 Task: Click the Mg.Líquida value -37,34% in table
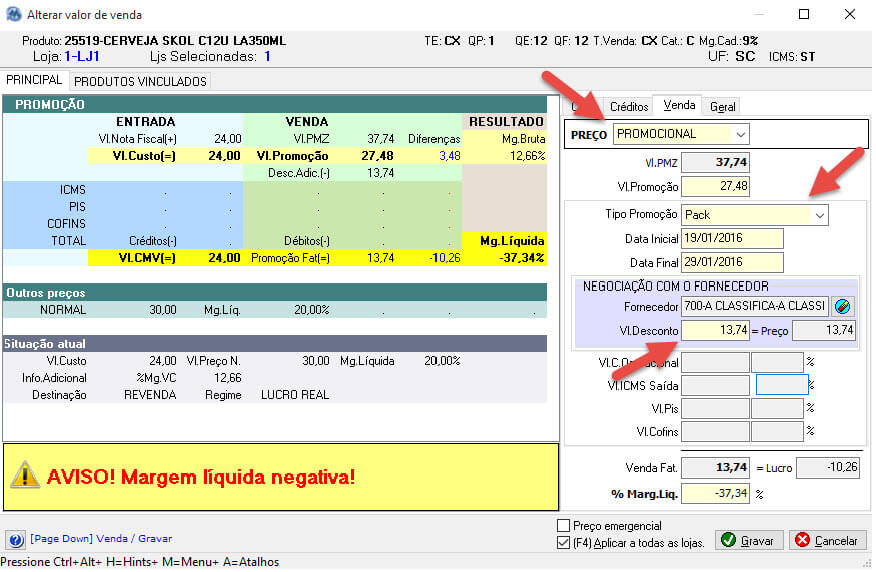(x=521, y=258)
